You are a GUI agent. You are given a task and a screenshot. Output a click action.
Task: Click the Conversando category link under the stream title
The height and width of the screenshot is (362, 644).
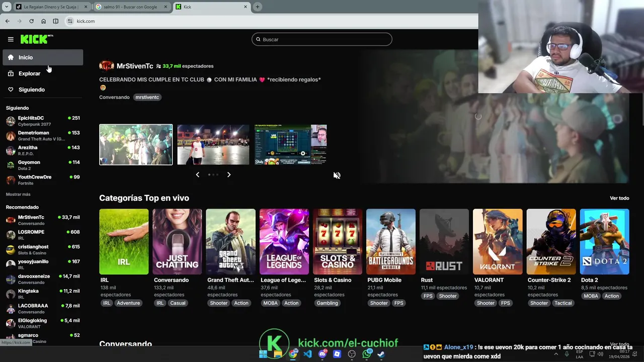(114, 97)
